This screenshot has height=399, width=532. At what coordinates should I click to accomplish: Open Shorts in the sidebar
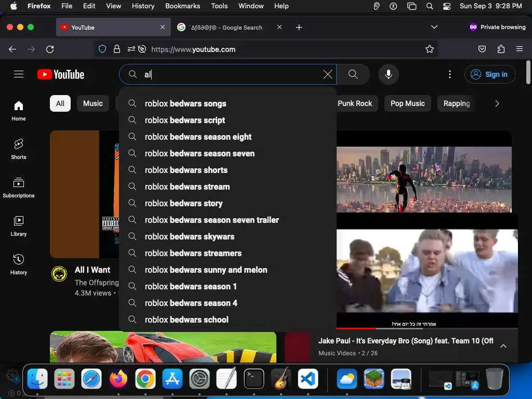tap(19, 149)
